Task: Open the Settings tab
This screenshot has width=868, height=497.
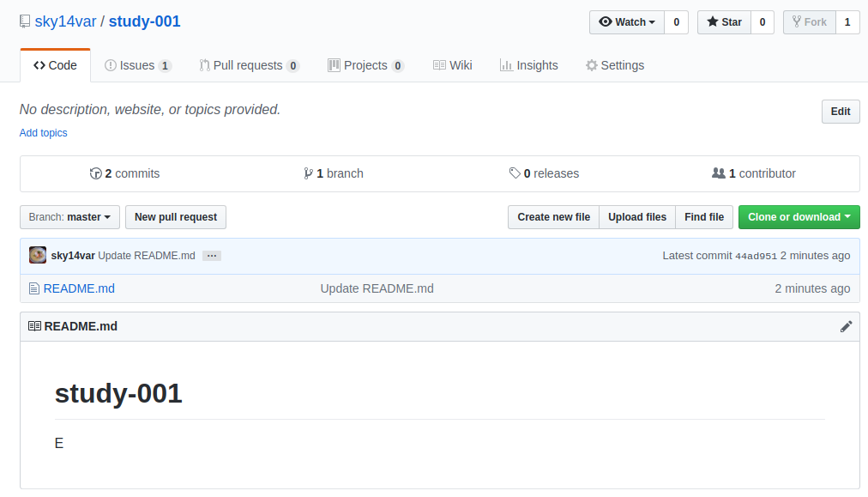Action: tap(614, 65)
